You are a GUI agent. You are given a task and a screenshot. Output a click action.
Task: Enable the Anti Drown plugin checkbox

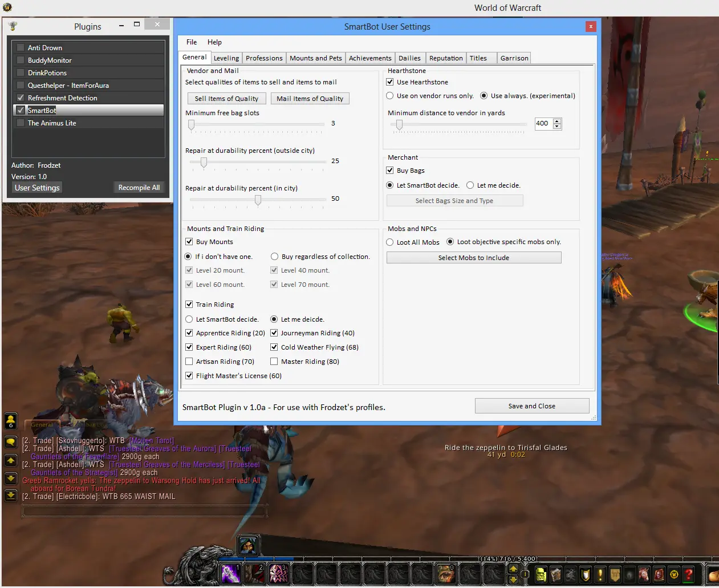[21, 48]
